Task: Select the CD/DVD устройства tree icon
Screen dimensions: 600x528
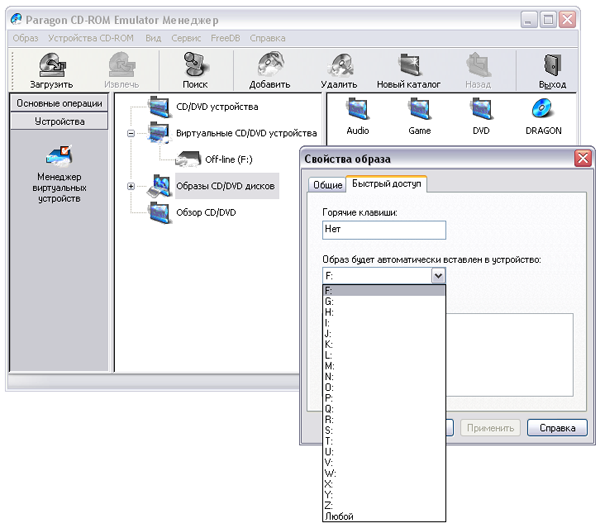Action: [159, 107]
